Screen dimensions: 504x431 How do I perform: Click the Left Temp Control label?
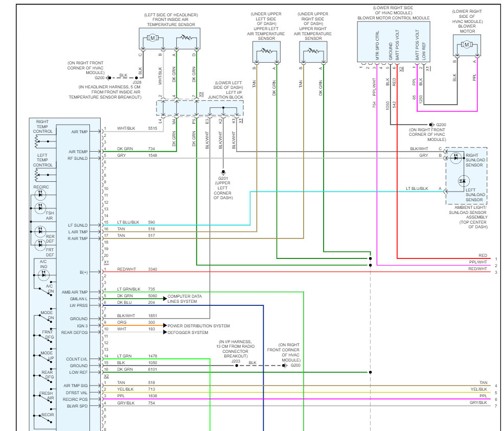[x=42, y=160]
